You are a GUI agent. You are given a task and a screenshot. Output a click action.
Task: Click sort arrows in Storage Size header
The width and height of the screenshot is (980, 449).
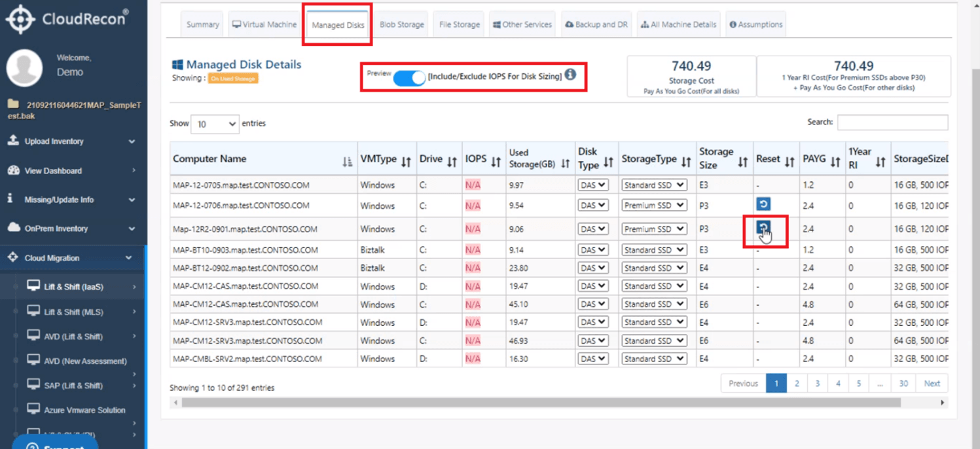click(x=743, y=162)
